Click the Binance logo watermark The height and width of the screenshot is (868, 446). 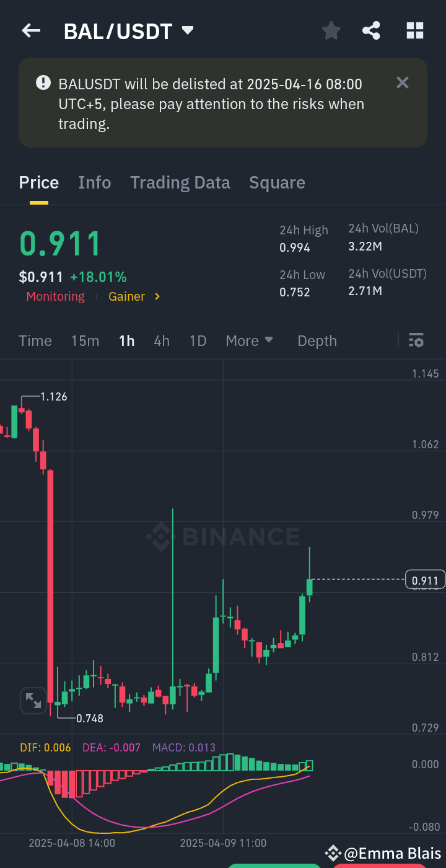223,537
